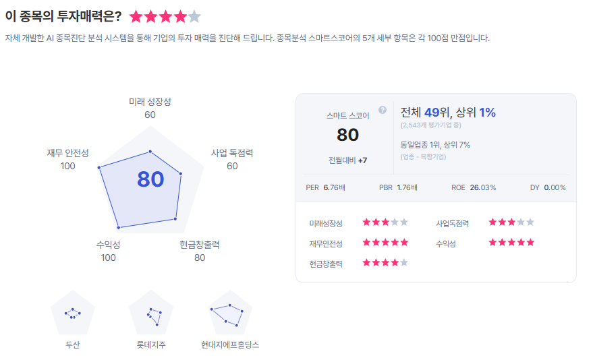Click the 현금창출력 radar axis label

click(200, 245)
